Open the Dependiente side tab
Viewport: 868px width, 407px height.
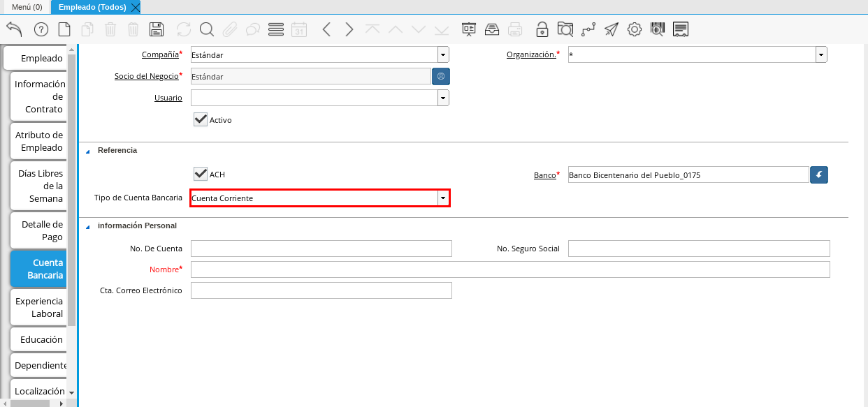[38, 365]
